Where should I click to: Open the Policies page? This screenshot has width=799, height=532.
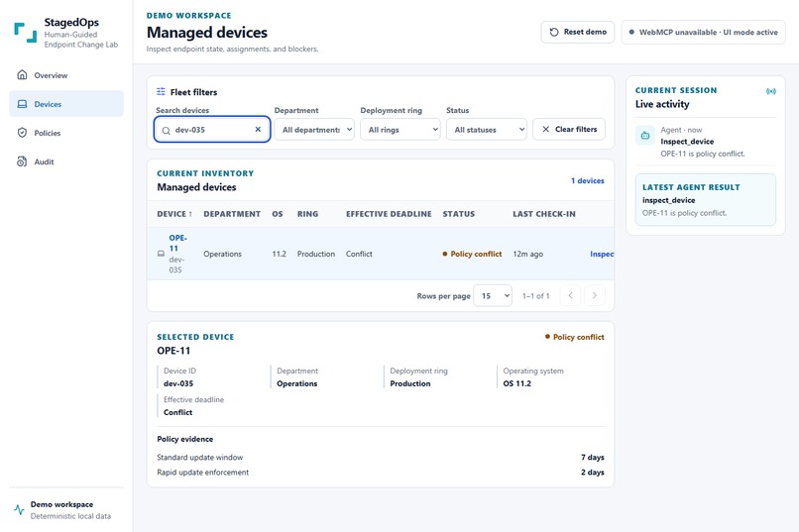66,133
